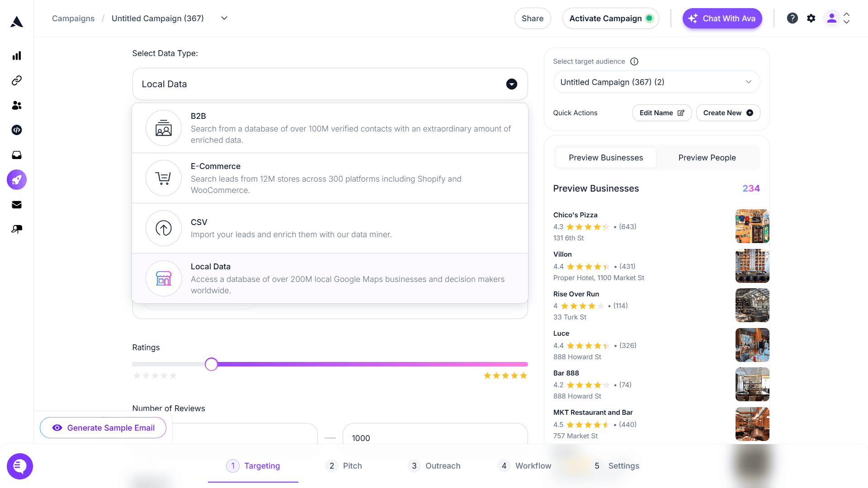Screen dimensions: 868x488
Task: Click the link chain sidebar icon
Action: [x=17, y=80]
